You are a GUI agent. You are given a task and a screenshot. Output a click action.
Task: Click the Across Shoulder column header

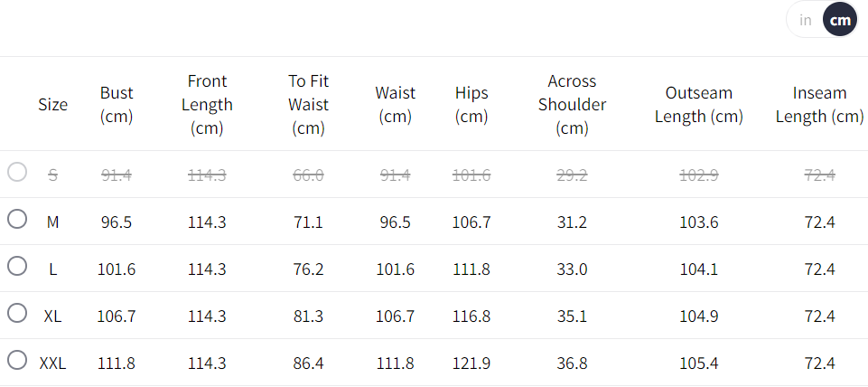tap(572, 104)
